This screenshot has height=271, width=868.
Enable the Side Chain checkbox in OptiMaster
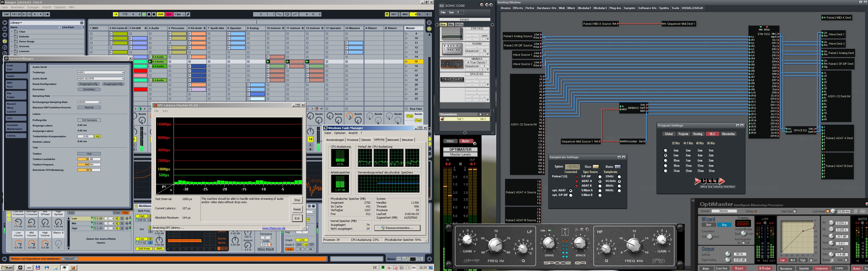coord(795,211)
